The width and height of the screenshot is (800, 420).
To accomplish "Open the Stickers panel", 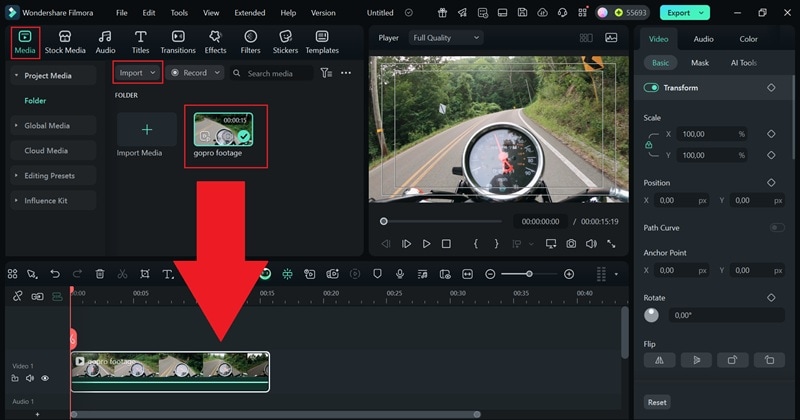I will tap(285, 42).
